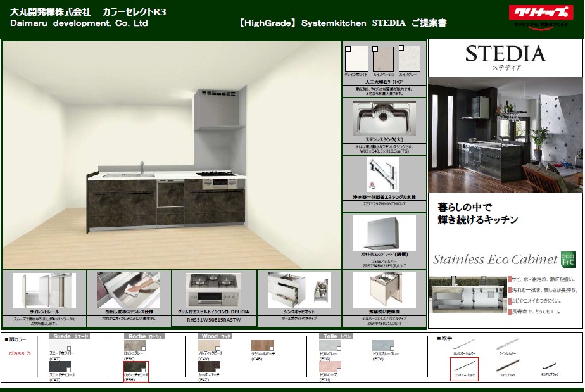Click the eco cabinet green logo
Image resolution: width=585 pixels, height=392 pixels.
[x=567, y=258]
